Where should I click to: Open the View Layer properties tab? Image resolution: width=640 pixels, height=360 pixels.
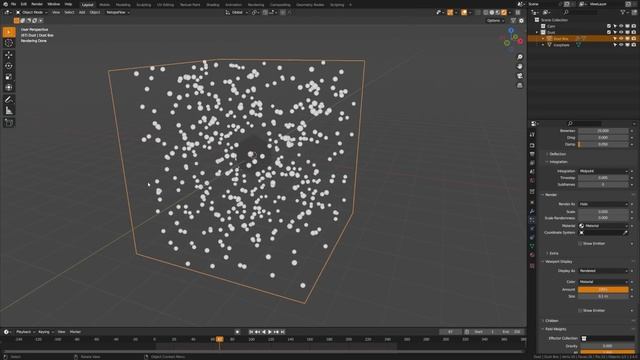pyautogui.click(x=532, y=162)
